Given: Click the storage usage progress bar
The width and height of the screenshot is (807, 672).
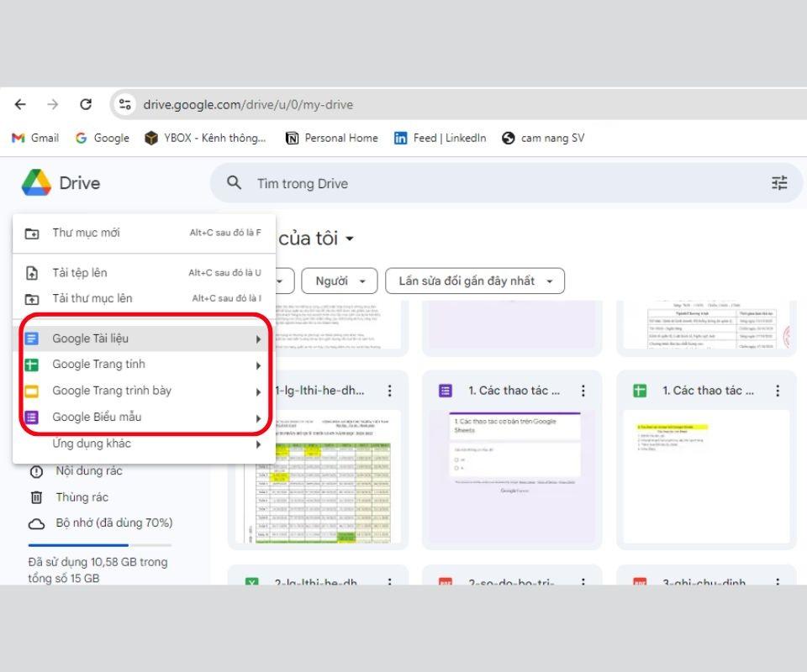Looking at the screenshot, I should pos(100,545).
